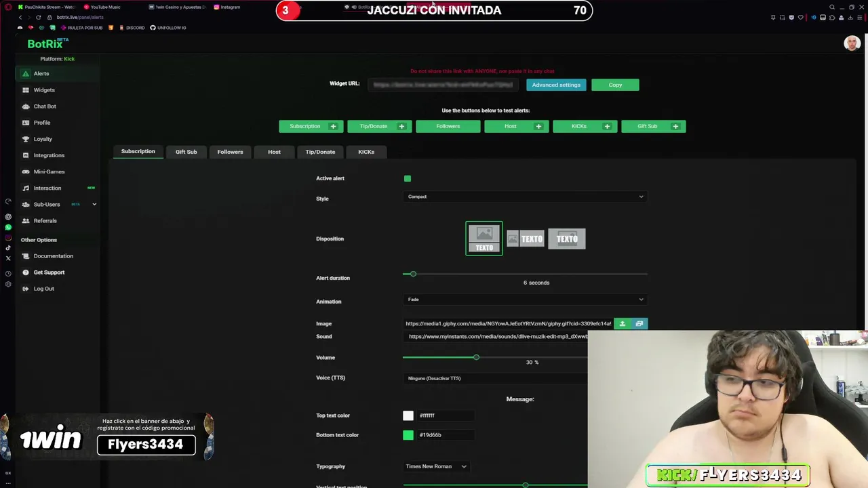The width and height of the screenshot is (868, 488).
Task: Copy the widget URL
Action: (615, 85)
